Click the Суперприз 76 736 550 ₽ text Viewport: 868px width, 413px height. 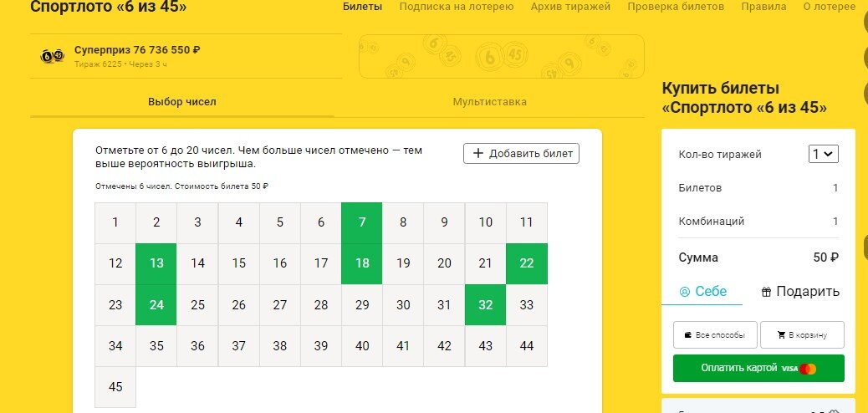(137, 50)
